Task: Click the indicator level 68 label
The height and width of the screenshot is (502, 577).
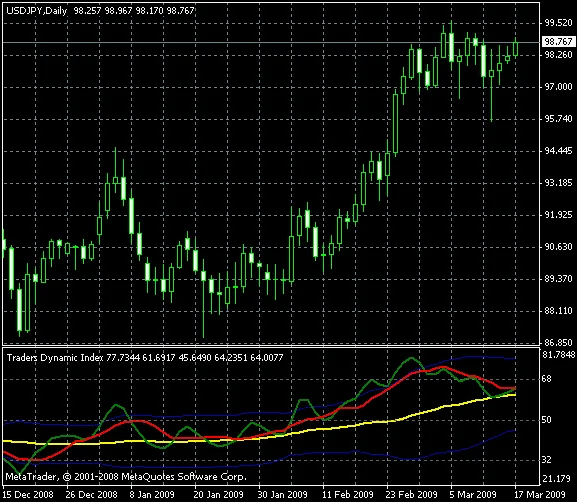Action: click(x=547, y=379)
